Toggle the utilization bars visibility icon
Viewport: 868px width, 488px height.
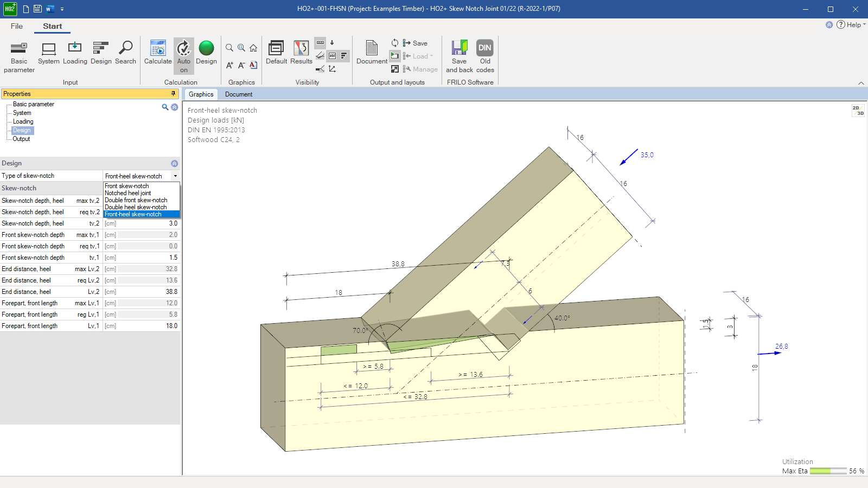point(344,56)
